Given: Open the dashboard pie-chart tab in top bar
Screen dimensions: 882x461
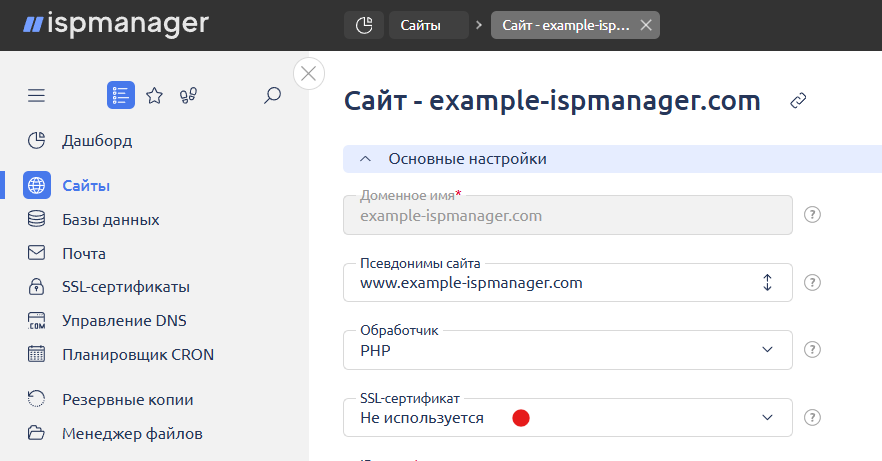Looking at the screenshot, I should (x=364, y=25).
